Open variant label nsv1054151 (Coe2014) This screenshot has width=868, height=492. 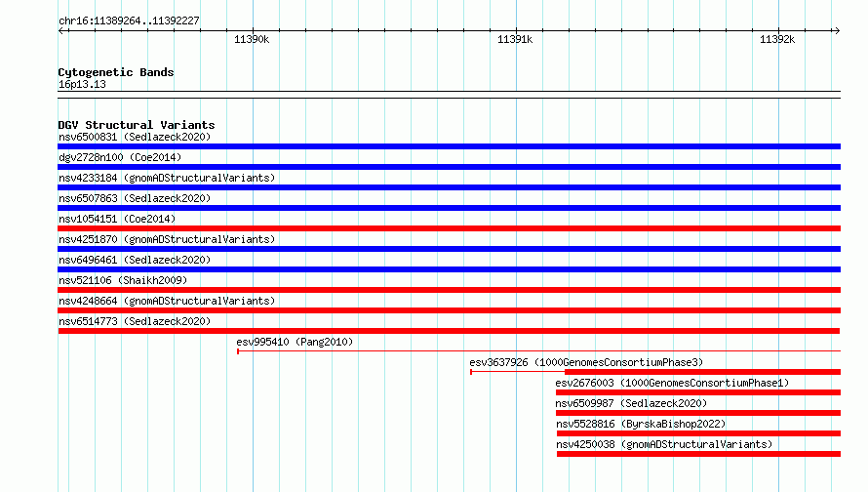(117, 219)
